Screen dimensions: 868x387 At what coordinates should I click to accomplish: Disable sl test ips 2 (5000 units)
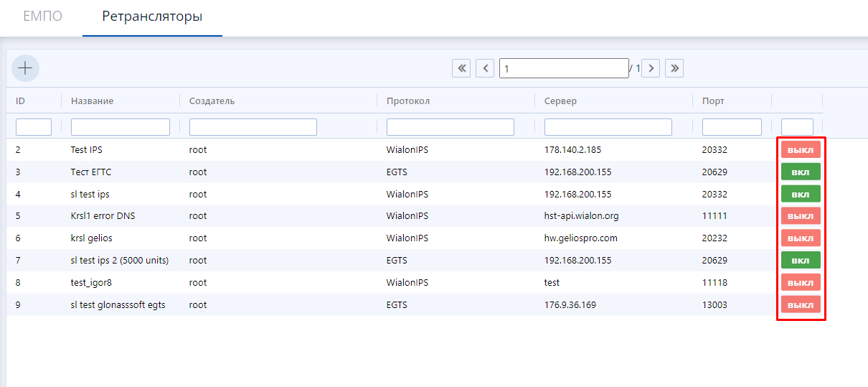coord(801,261)
